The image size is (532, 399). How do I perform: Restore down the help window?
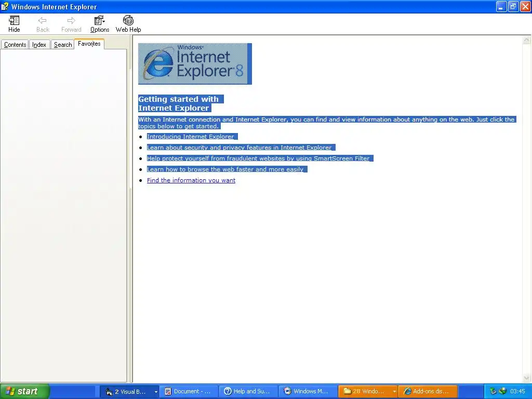(x=513, y=6)
